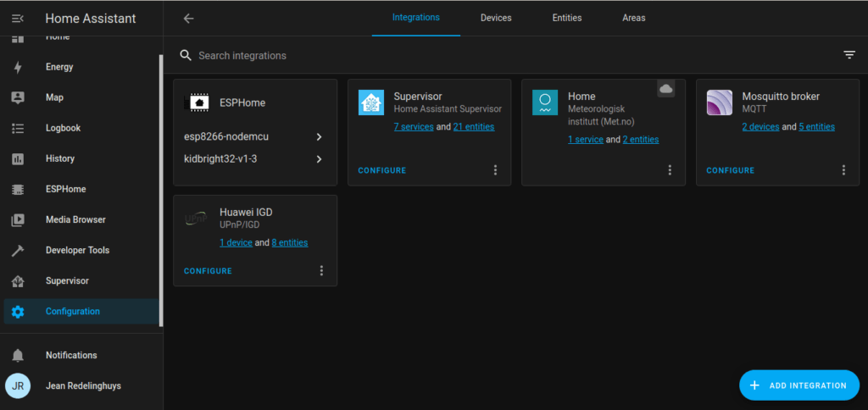The image size is (868, 410).
Task: Click the kidbright32-v1-3 device name
Action: 220,159
